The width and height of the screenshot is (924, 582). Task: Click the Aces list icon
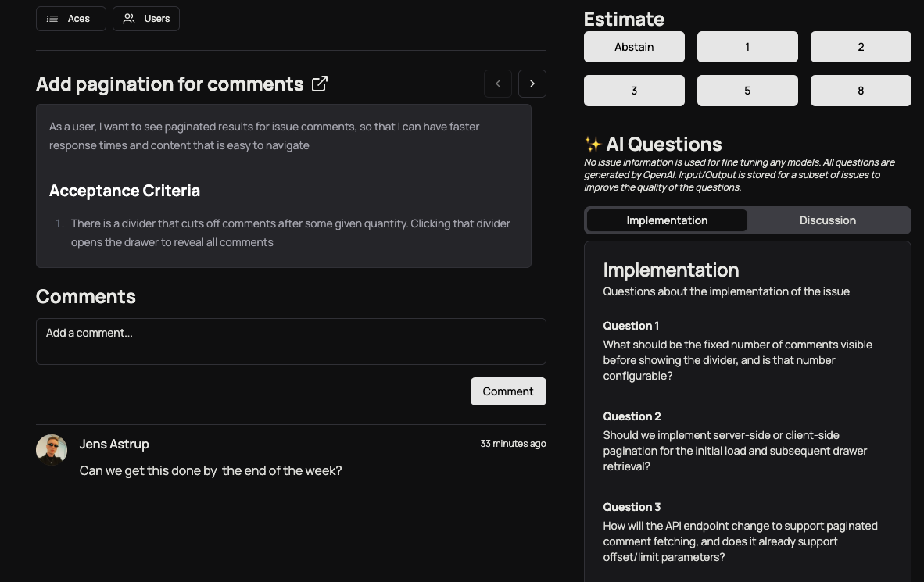[x=52, y=19]
